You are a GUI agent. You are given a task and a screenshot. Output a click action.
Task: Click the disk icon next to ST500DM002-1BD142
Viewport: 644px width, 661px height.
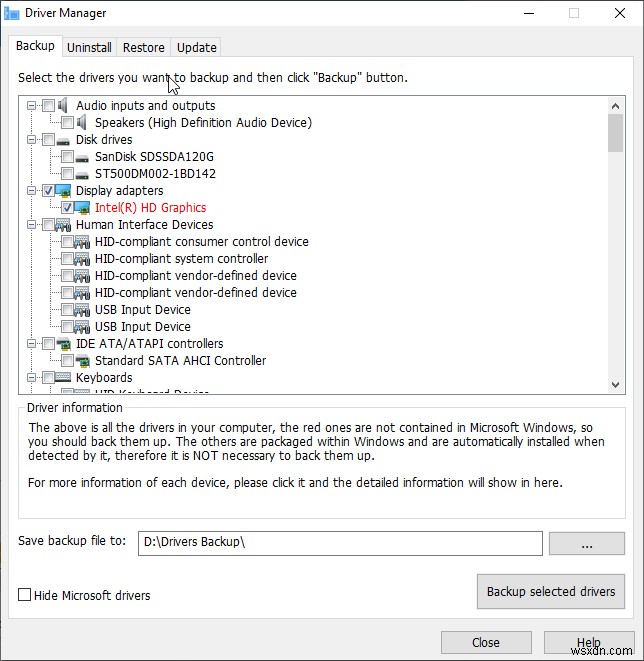coord(82,175)
